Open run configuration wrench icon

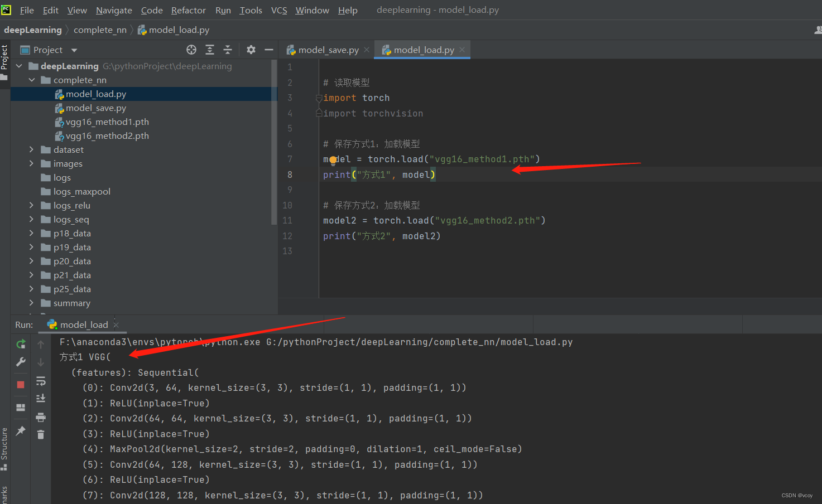(x=21, y=362)
